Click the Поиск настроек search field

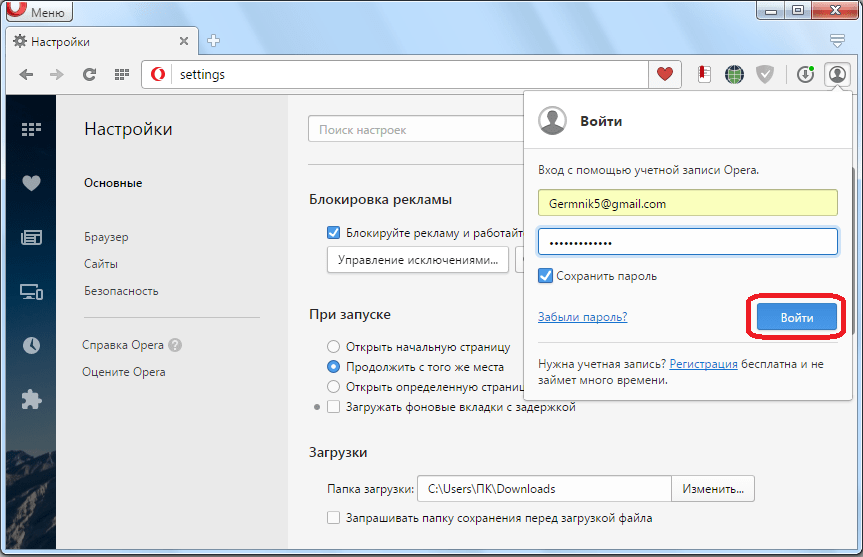point(415,130)
